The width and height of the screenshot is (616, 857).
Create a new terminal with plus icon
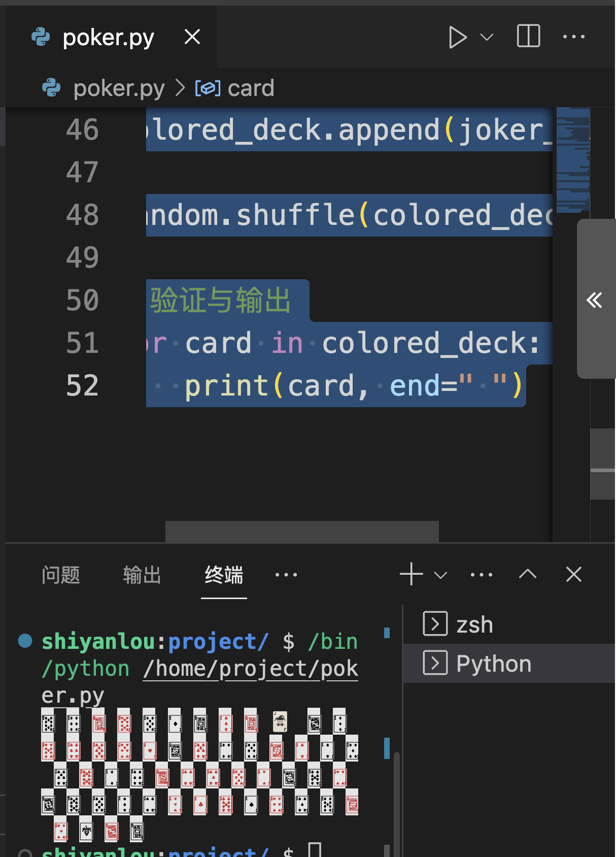coord(411,574)
